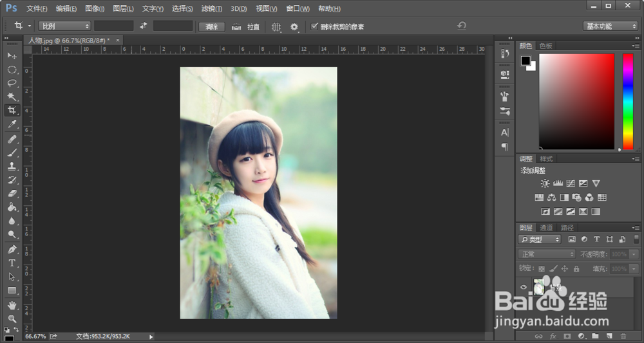
Task: Select the Crop tool in toolbox
Action: pyautogui.click(x=12, y=110)
